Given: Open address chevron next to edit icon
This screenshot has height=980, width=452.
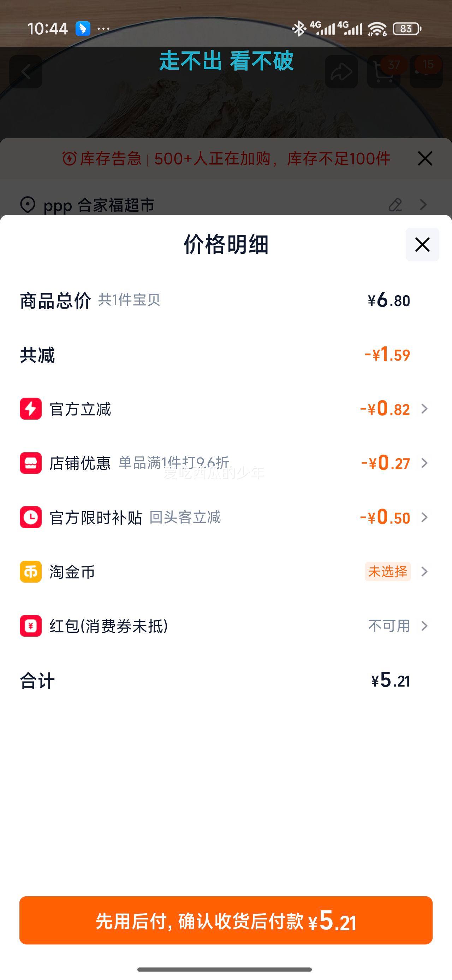Looking at the screenshot, I should click(x=423, y=205).
